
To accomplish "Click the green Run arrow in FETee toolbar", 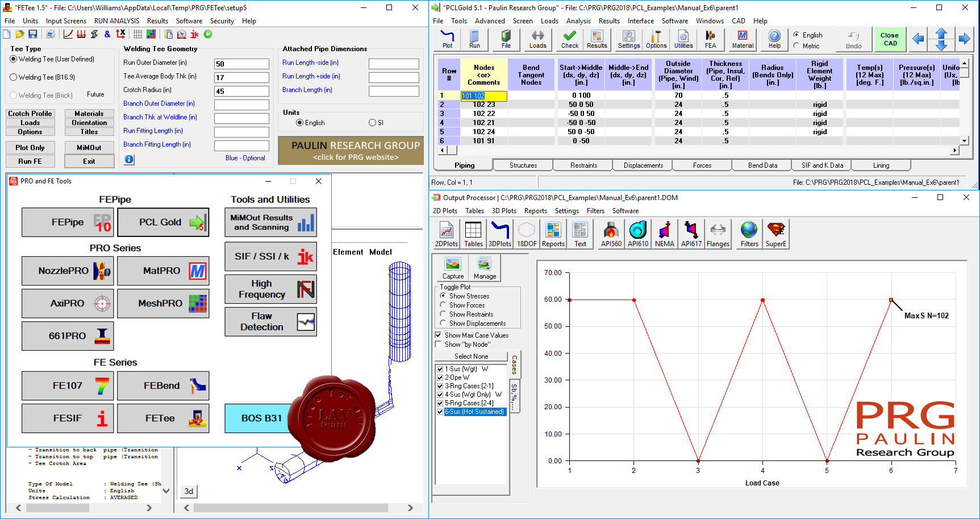I will (208, 34).
